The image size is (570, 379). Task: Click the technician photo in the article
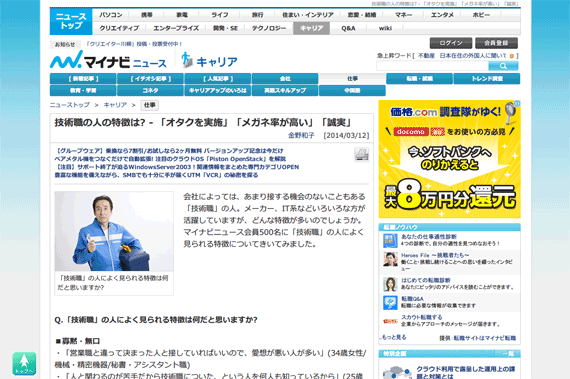point(114,231)
